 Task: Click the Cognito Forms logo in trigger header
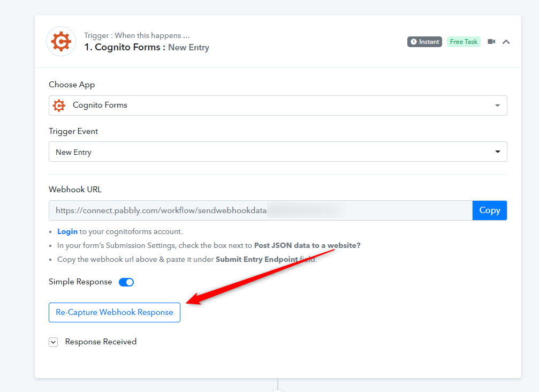tap(61, 41)
